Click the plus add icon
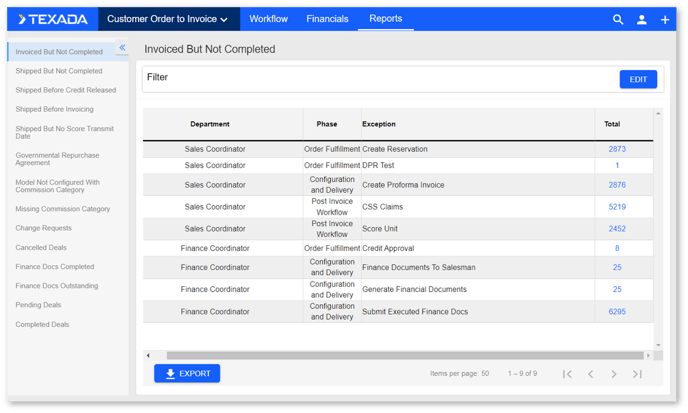Image resolution: width=688 pixels, height=413 pixels. (665, 19)
